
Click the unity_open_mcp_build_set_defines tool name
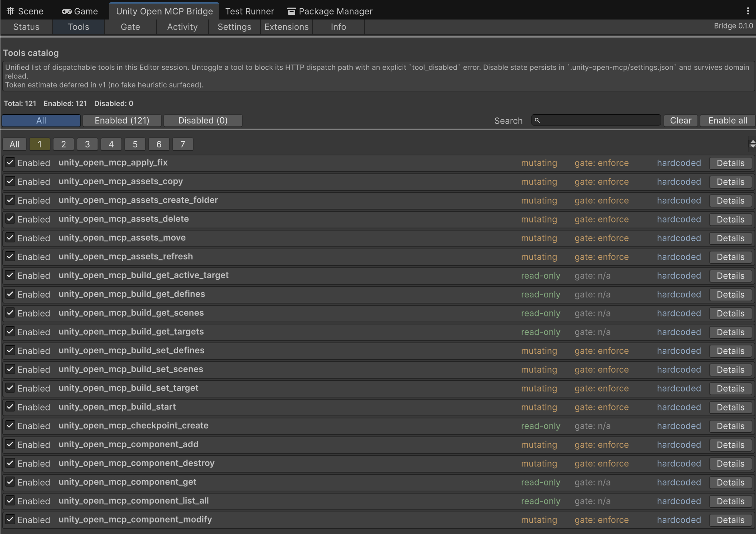132,350
